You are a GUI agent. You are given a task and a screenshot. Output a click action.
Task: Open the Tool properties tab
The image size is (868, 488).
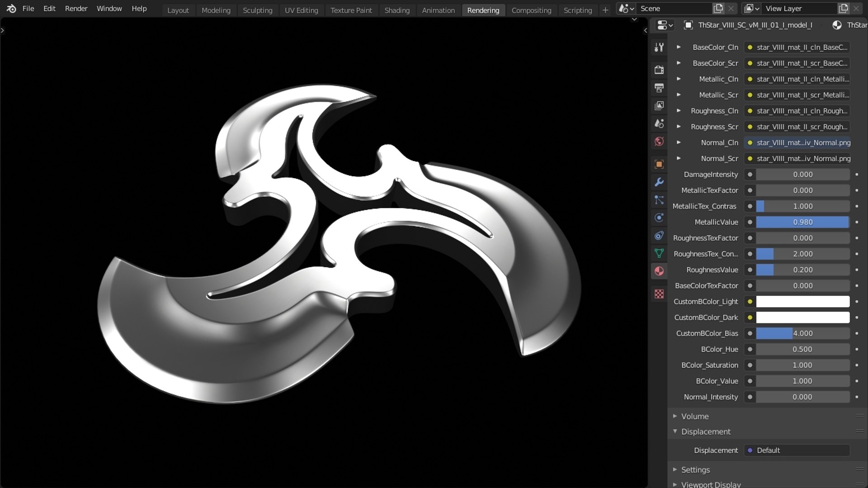tap(659, 47)
